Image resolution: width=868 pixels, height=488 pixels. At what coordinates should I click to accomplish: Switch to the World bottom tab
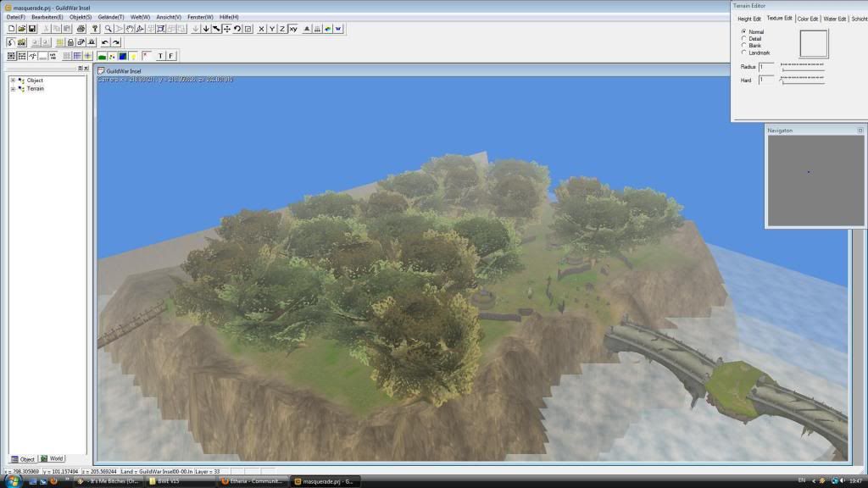tap(52, 458)
